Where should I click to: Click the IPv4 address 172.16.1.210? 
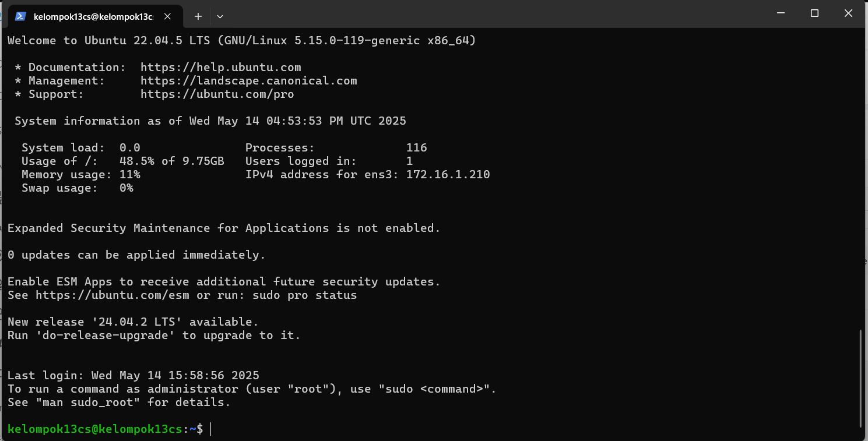point(448,174)
